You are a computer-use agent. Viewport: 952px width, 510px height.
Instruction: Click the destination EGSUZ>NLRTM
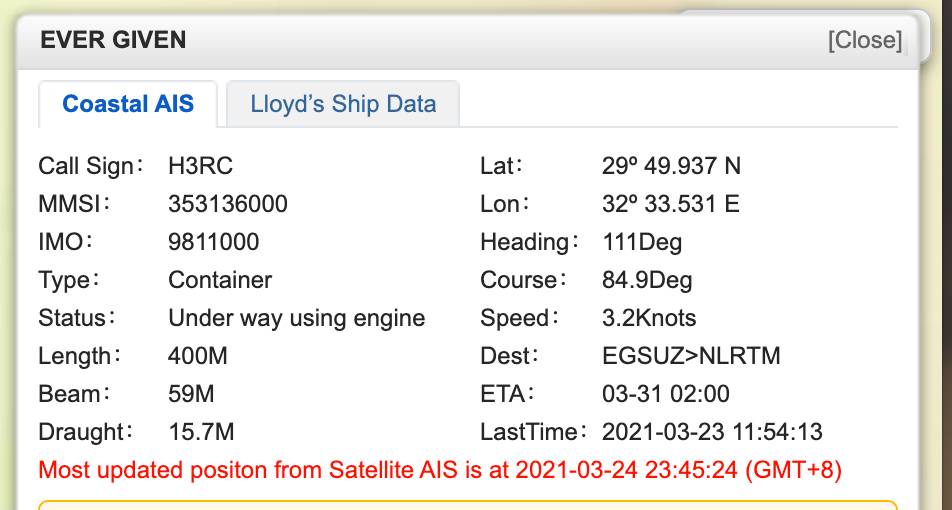pos(691,356)
